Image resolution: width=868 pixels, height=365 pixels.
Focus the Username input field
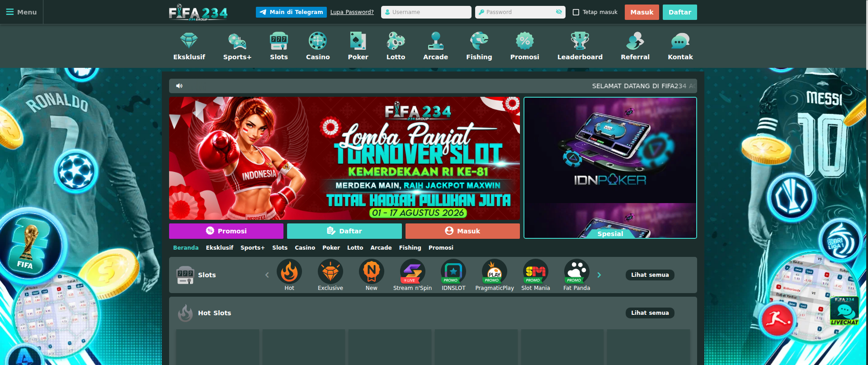click(x=426, y=12)
